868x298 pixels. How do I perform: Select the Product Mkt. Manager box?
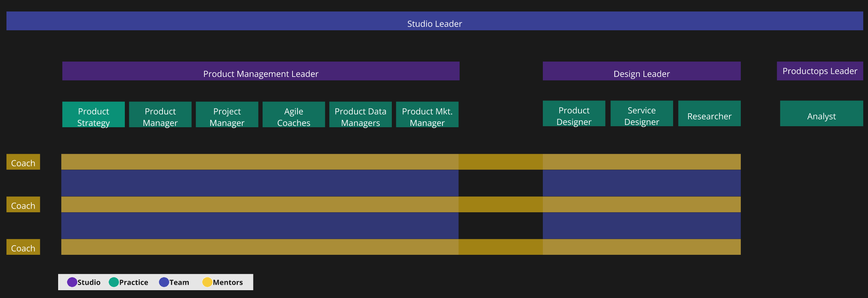pos(427,115)
